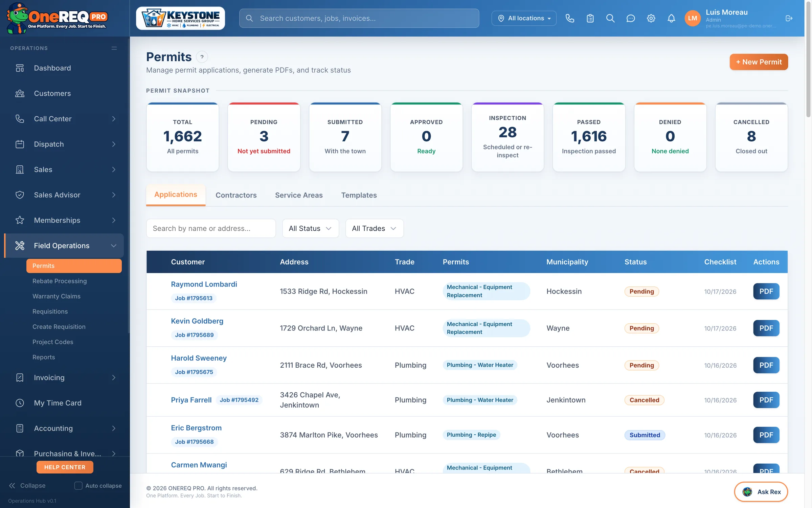
Task: Open Ask Rex assistant button
Action: tap(761, 492)
